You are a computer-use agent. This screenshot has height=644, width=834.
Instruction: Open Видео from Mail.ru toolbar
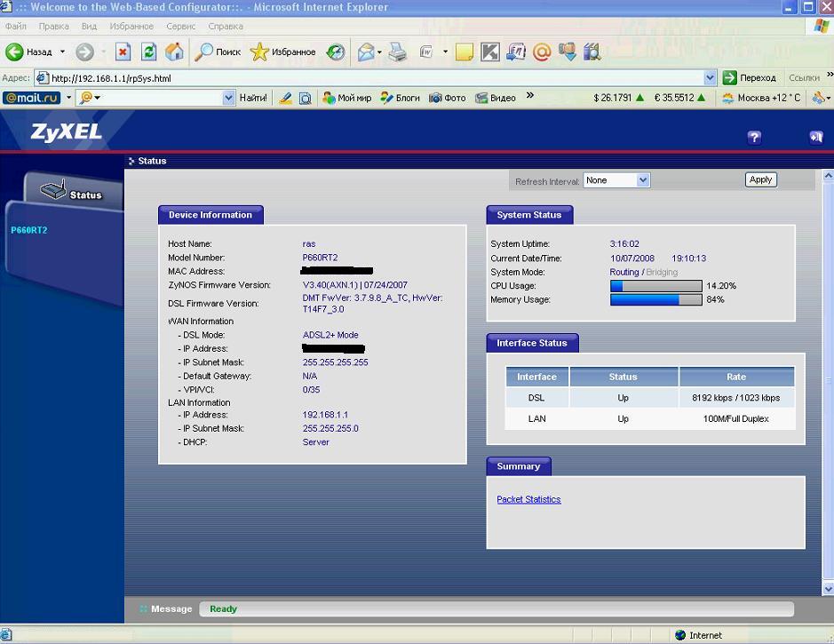coord(496,98)
